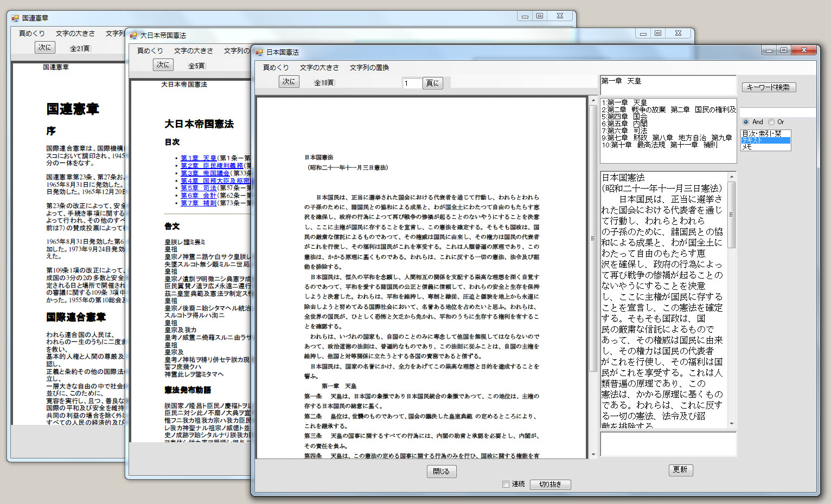Click the empty memo box above 更新
The image size is (831, 504).
(668, 444)
